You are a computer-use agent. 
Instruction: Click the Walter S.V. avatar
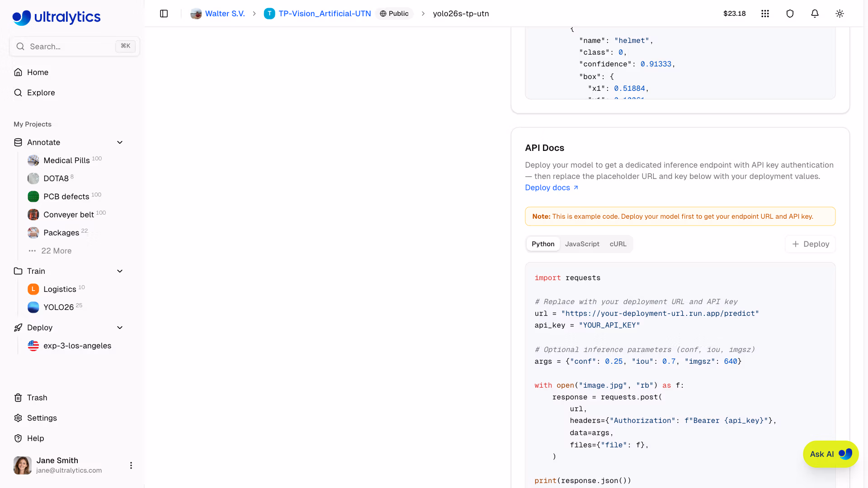click(x=196, y=14)
